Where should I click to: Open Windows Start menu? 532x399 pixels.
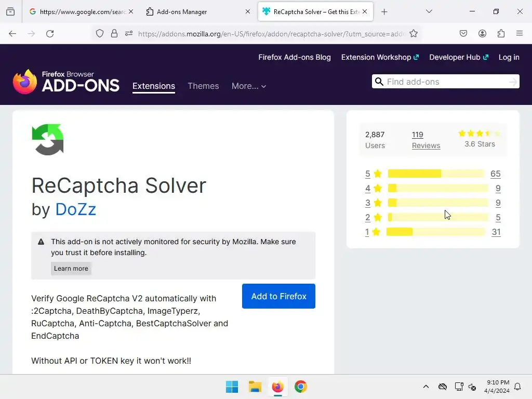coord(232,387)
